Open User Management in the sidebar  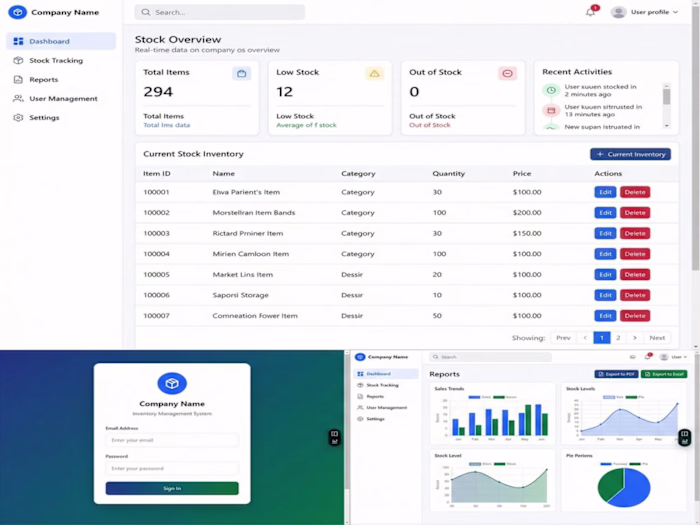[x=61, y=99]
